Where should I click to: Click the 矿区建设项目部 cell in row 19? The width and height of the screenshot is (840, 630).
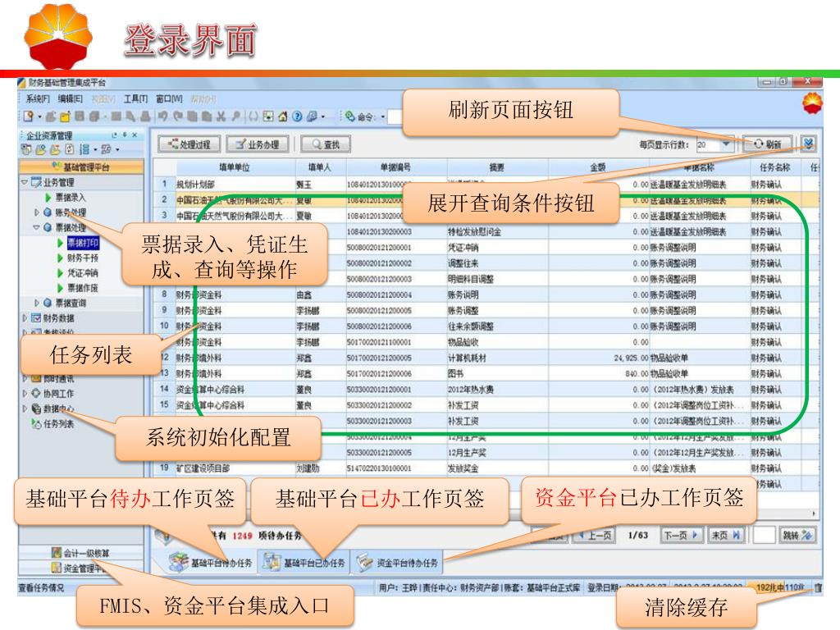pyautogui.click(x=235, y=468)
